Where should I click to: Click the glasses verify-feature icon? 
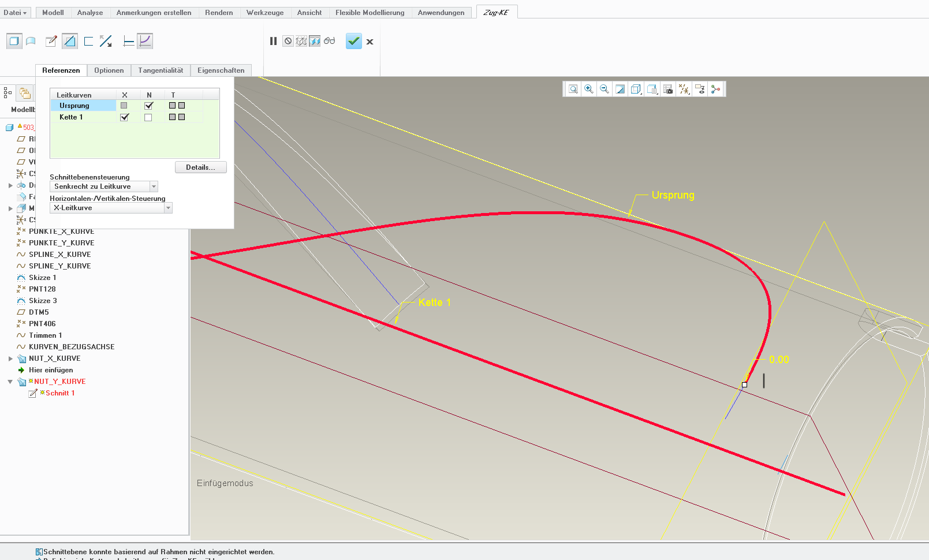[x=329, y=41]
